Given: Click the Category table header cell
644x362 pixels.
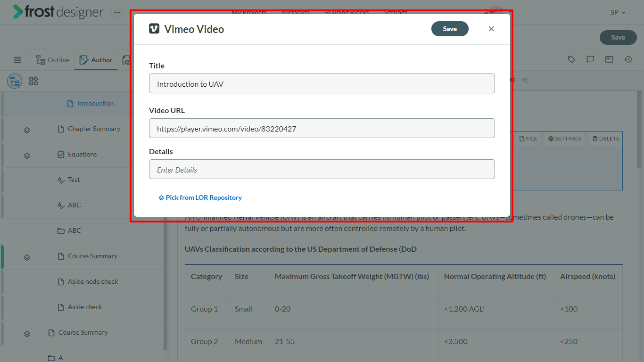Looking at the screenshot, I should [x=206, y=281].
